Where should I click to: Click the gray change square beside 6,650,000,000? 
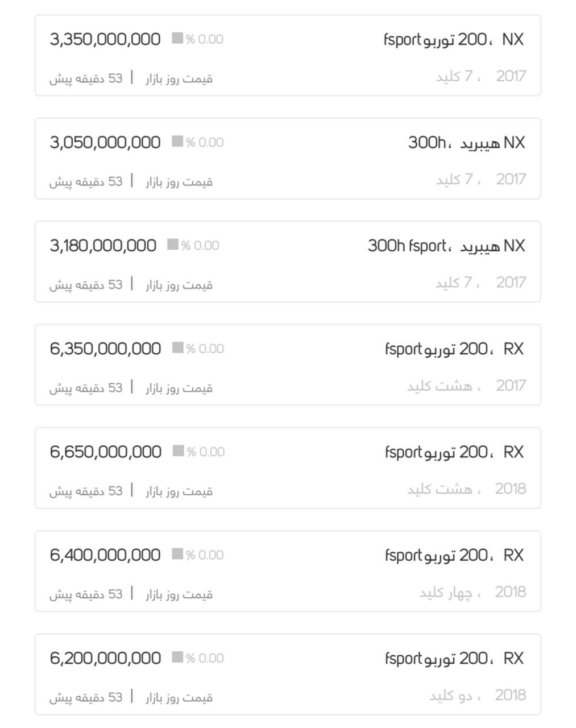(x=178, y=451)
